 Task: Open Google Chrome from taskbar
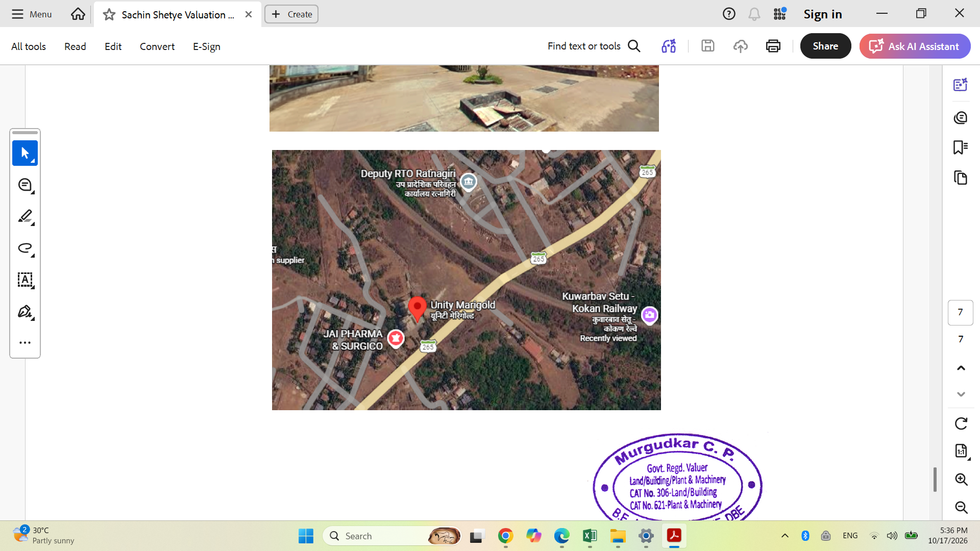click(505, 536)
